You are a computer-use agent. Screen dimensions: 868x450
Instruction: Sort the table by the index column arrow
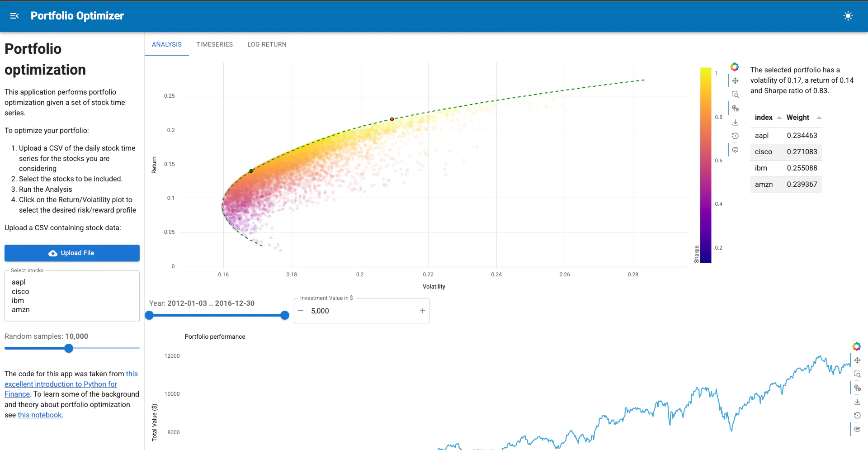coord(779,118)
